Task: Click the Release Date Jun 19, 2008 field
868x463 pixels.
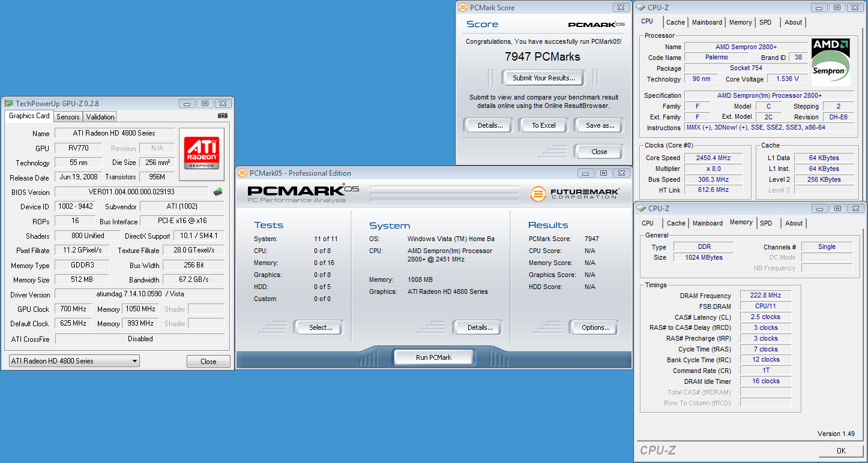Action: [77, 177]
